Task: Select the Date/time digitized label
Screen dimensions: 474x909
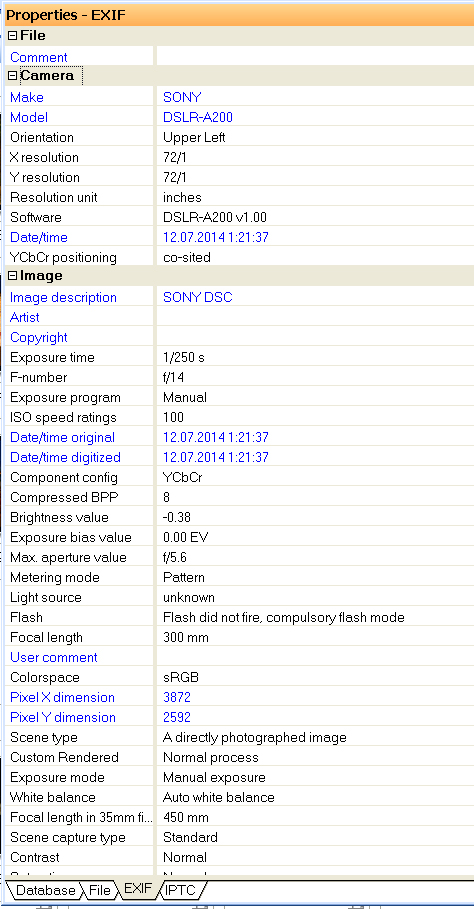Action: 65,457
